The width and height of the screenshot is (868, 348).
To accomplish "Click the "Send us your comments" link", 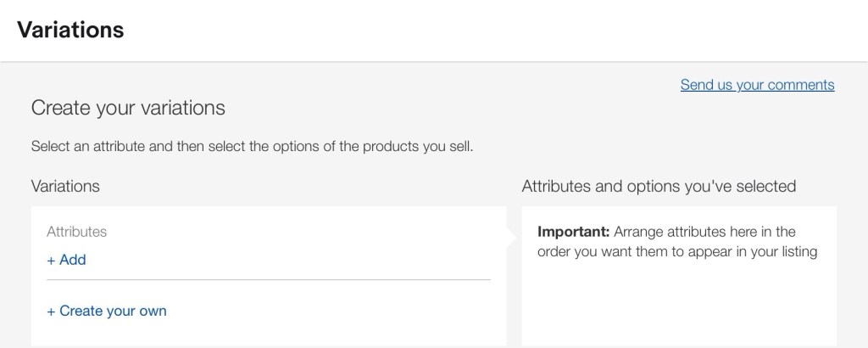I will pos(757,85).
